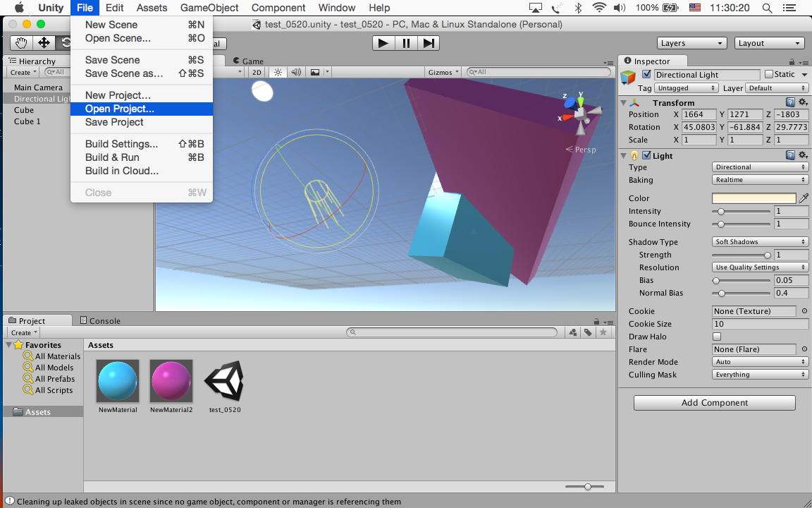Collapse the Transform component
This screenshot has width=812, height=508.
(x=624, y=102)
